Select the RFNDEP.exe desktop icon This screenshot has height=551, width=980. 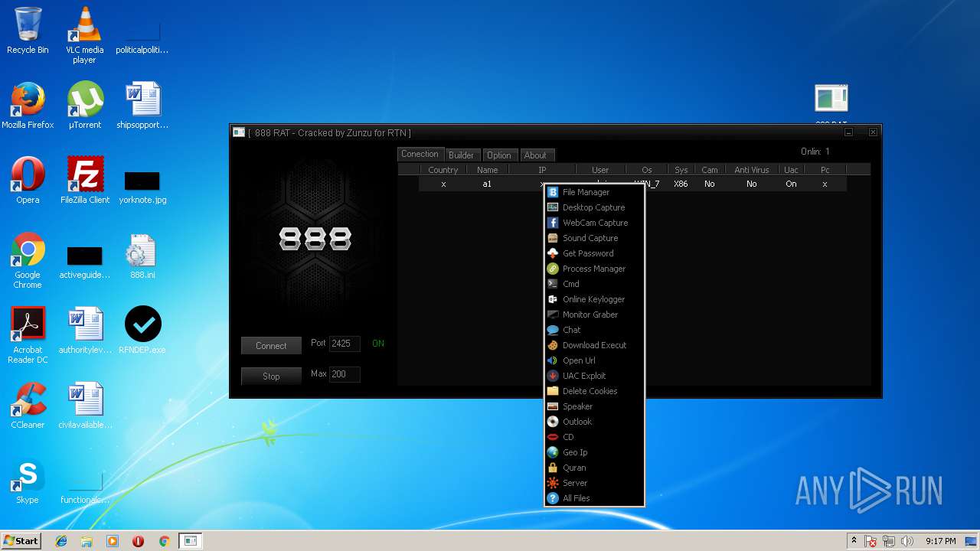coord(142,331)
